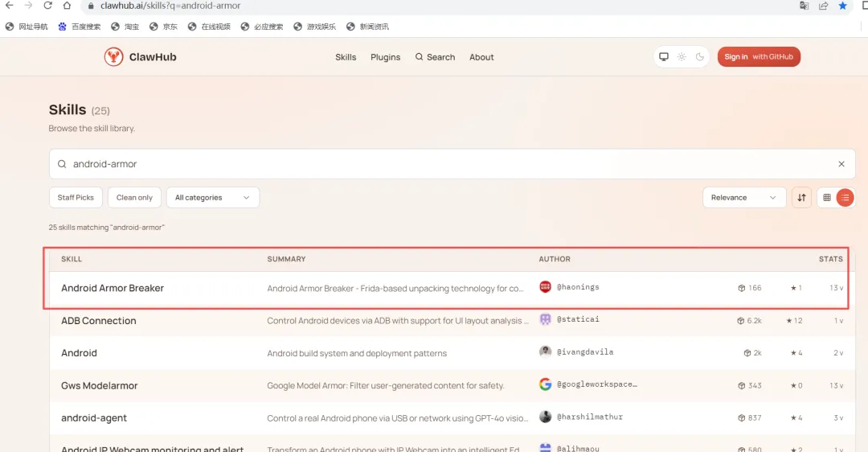The width and height of the screenshot is (868, 452).
Task: Open Relevance sort dropdown
Action: click(x=744, y=198)
